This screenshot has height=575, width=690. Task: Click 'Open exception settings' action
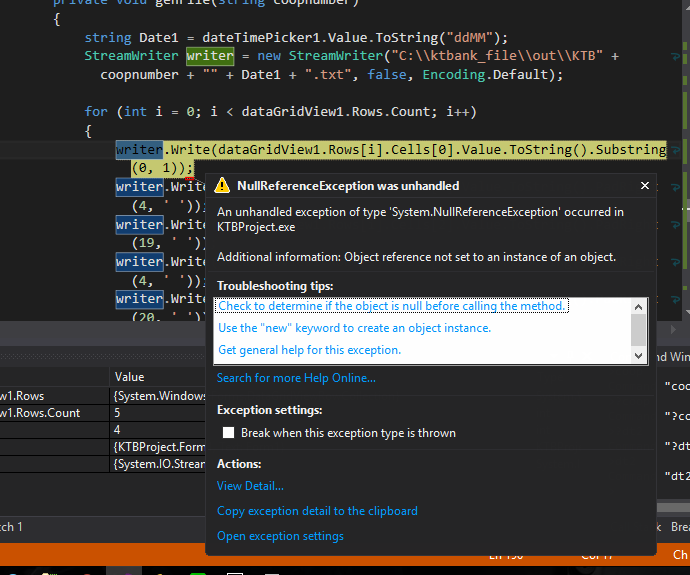280,536
